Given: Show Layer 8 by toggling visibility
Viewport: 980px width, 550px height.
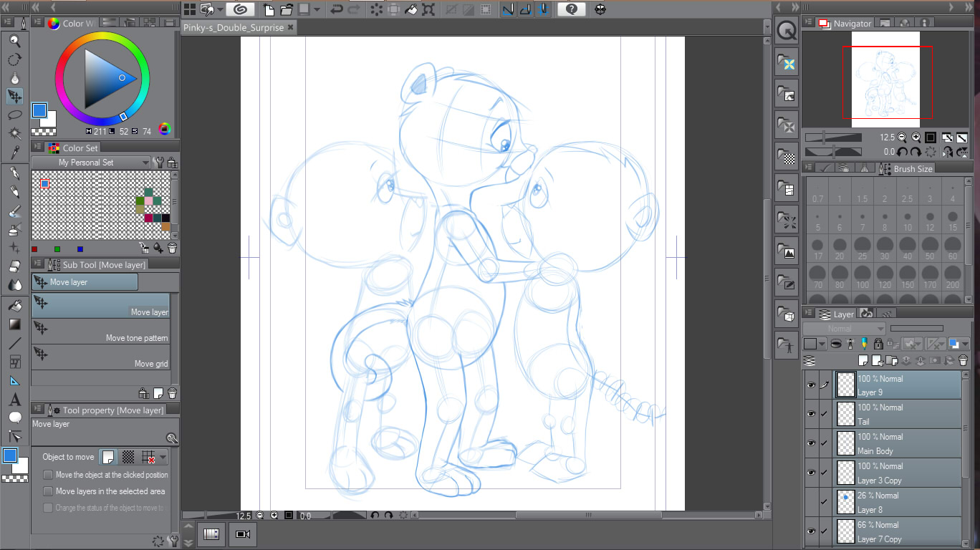Looking at the screenshot, I should tap(811, 502).
